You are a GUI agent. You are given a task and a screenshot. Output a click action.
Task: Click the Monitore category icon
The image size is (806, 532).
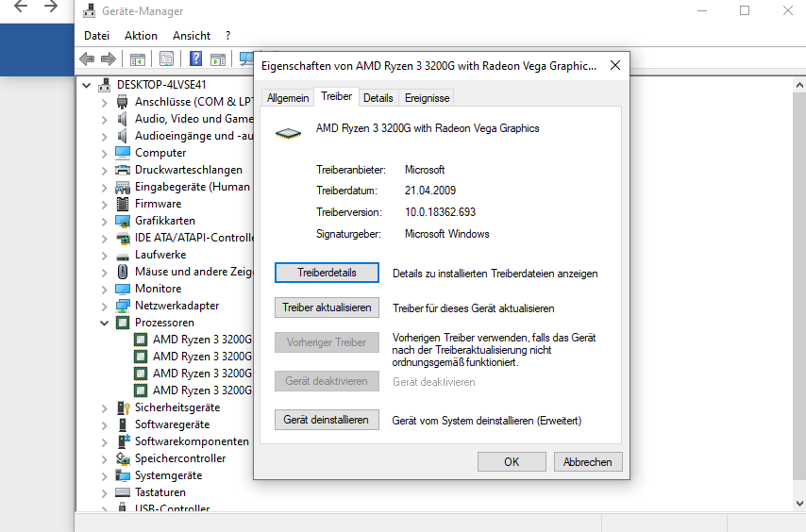click(123, 289)
